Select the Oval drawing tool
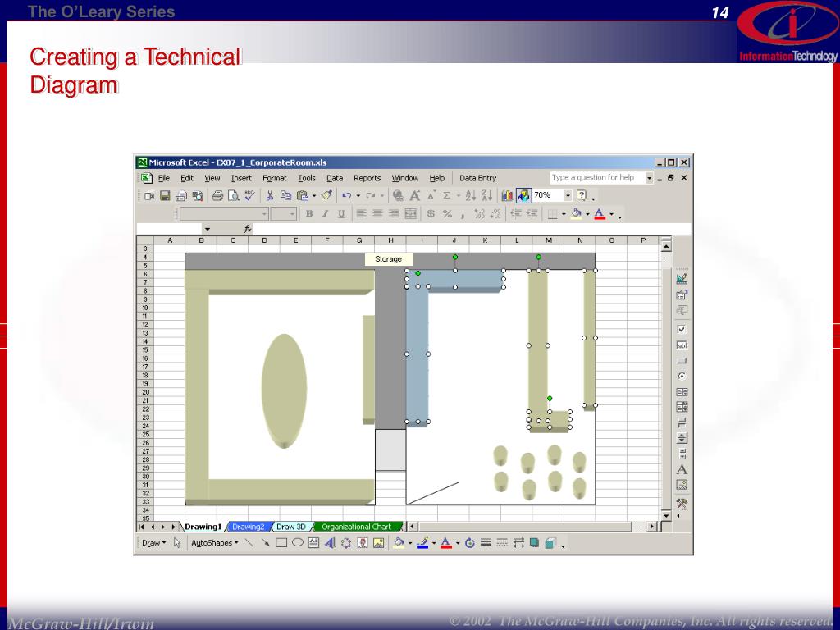The height and width of the screenshot is (630, 840). [298, 543]
